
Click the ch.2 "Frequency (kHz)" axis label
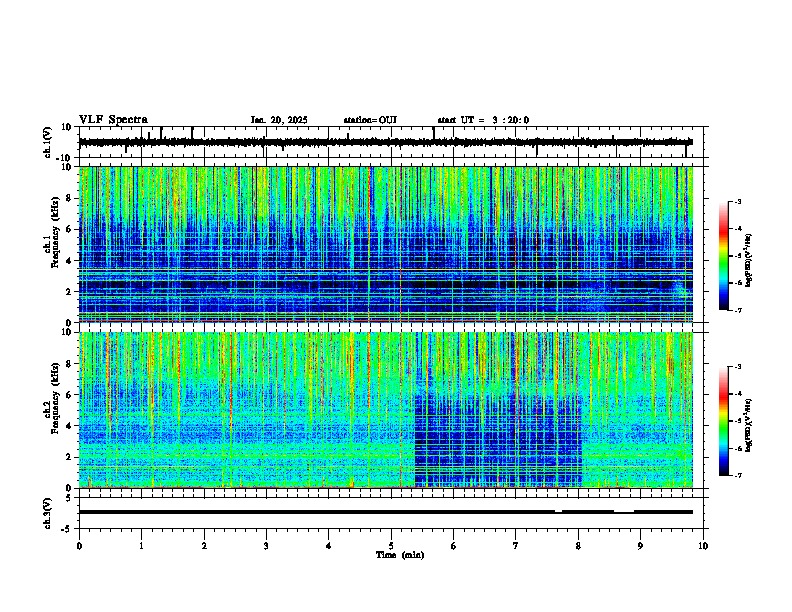[x=55, y=397]
